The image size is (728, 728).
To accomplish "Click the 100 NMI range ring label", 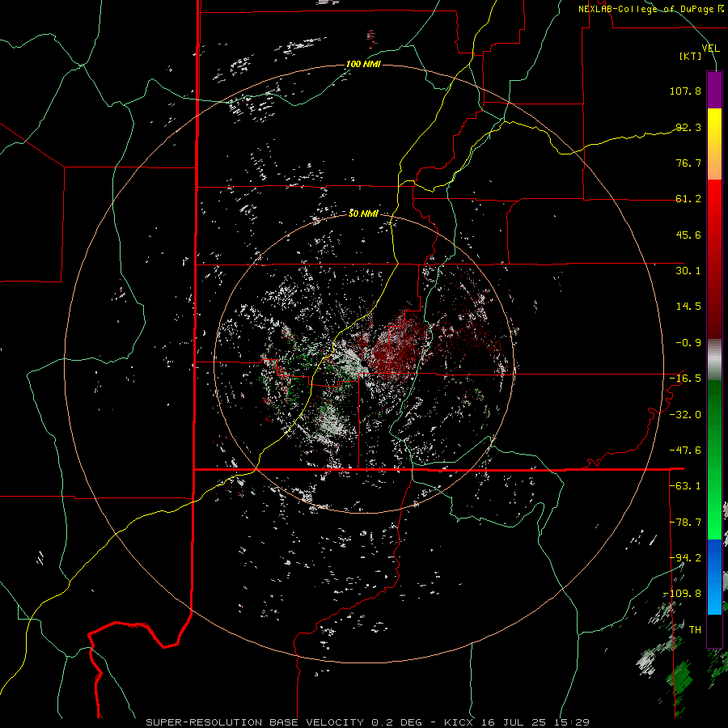I will point(363,64).
